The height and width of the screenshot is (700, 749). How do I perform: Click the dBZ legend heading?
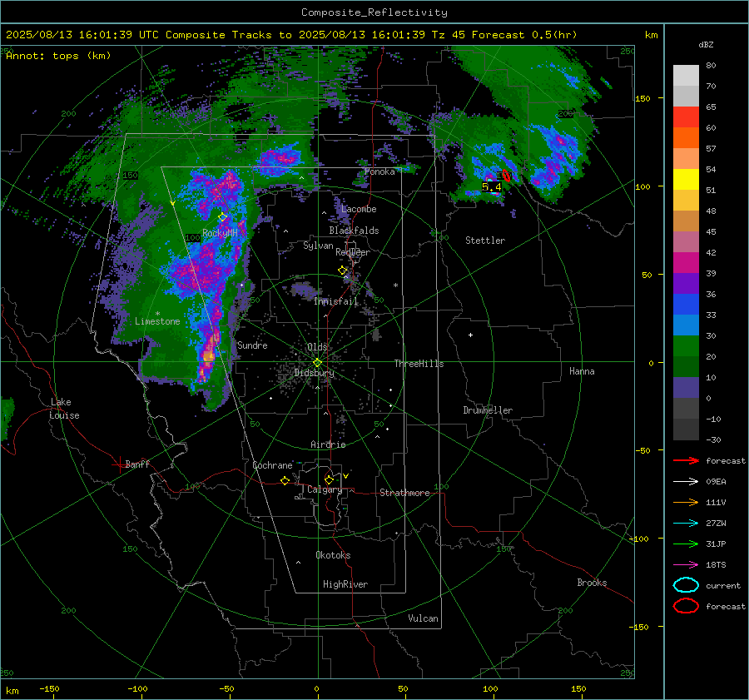point(706,44)
